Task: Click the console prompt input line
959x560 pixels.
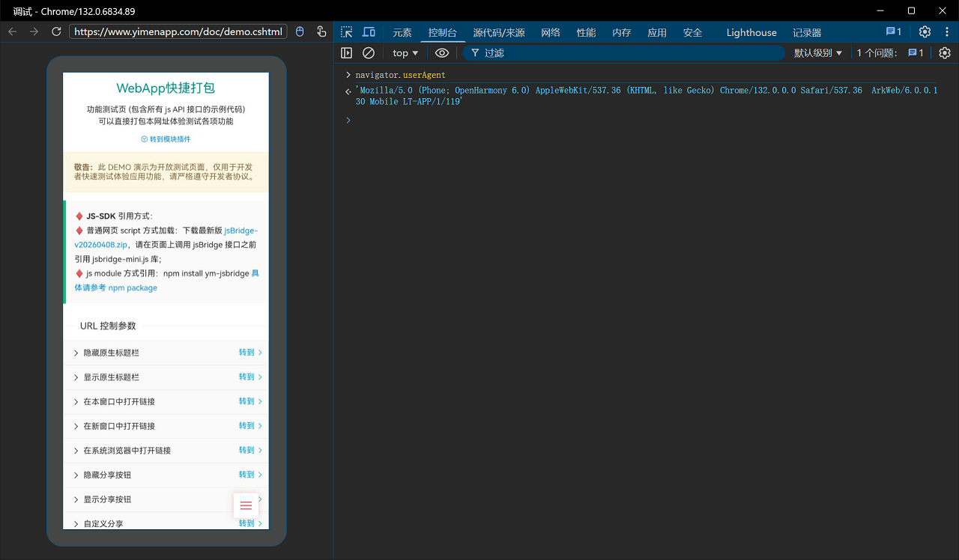Action: click(x=644, y=120)
